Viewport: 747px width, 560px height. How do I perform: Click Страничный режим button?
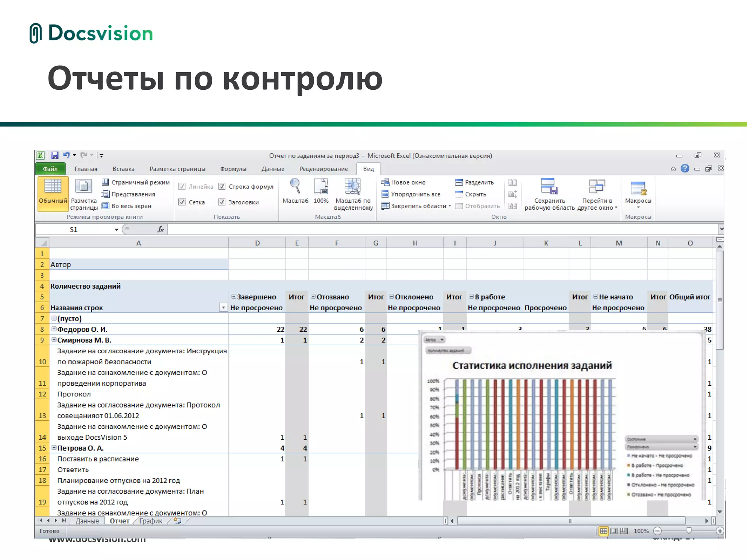[136, 182]
